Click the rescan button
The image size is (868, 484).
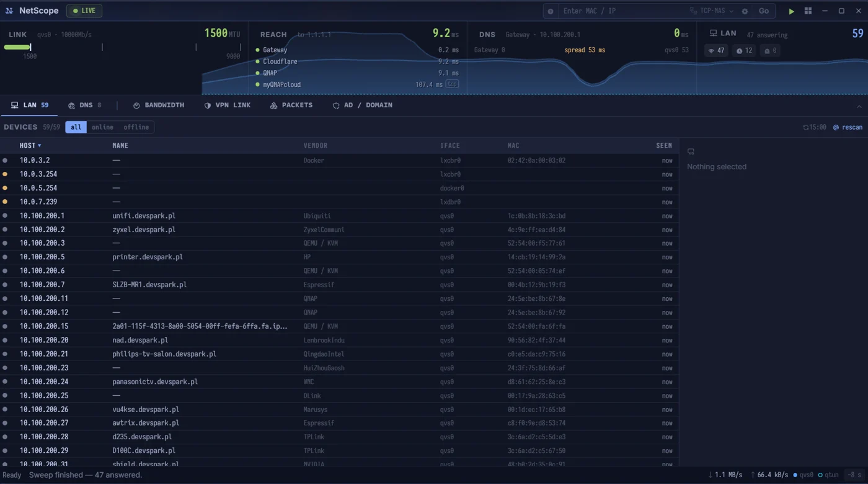(x=848, y=127)
